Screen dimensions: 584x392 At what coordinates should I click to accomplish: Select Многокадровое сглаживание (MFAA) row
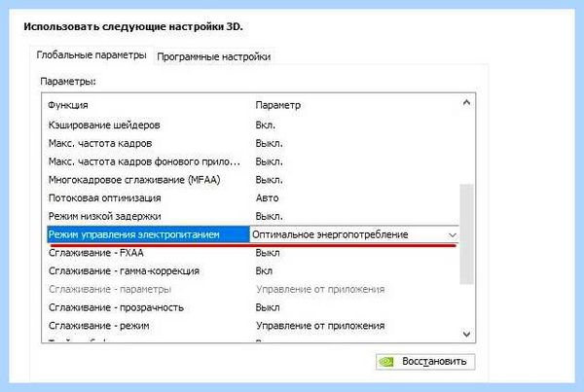(253, 180)
